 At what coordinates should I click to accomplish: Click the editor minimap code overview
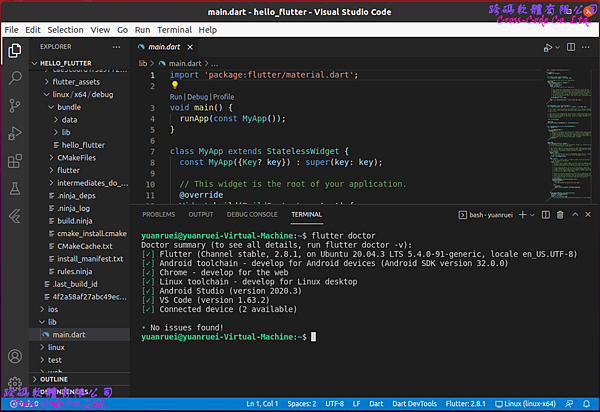coord(571,120)
